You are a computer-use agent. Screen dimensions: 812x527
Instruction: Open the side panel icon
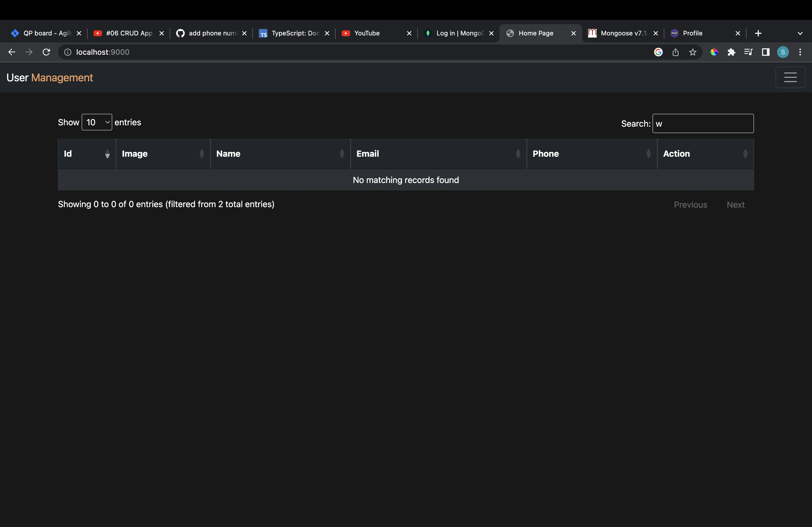(x=765, y=52)
